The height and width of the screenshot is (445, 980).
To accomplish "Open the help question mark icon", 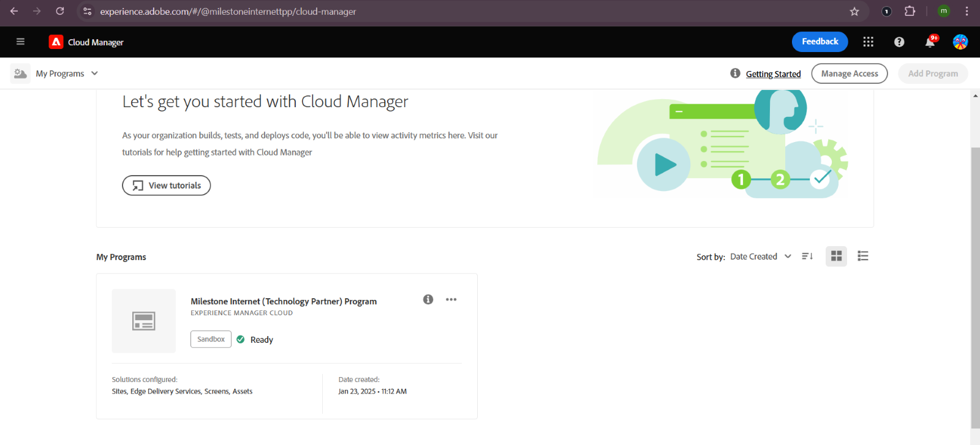I will coord(899,42).
